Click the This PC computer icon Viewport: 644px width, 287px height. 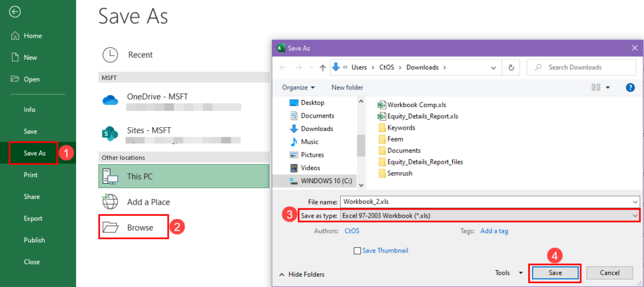pyautogui.click(x=110, y=177)
